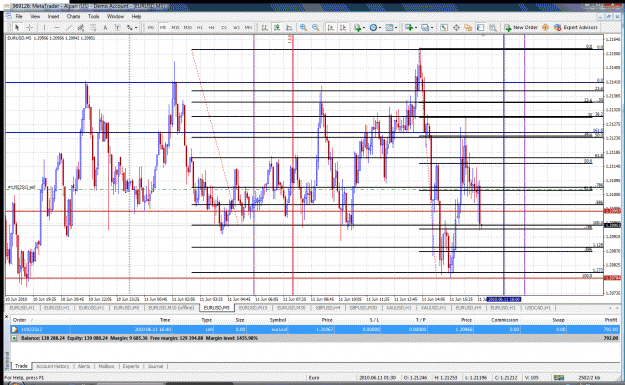Open the New Chart dropdown
625x385 pixels.
[411, 28]
